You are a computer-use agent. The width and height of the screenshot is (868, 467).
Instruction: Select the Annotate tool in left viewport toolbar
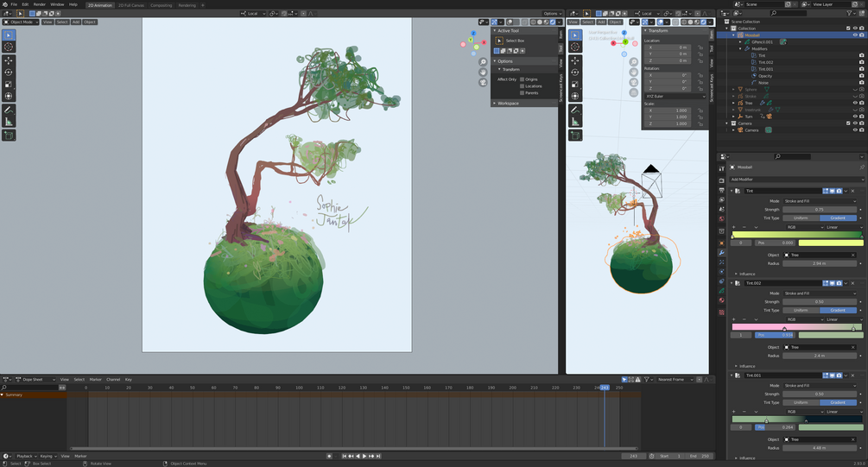click(9, 110)
